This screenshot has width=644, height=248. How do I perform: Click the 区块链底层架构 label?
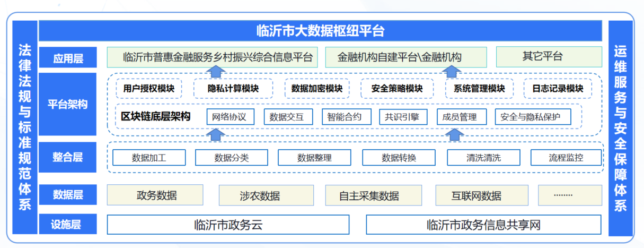155,116
